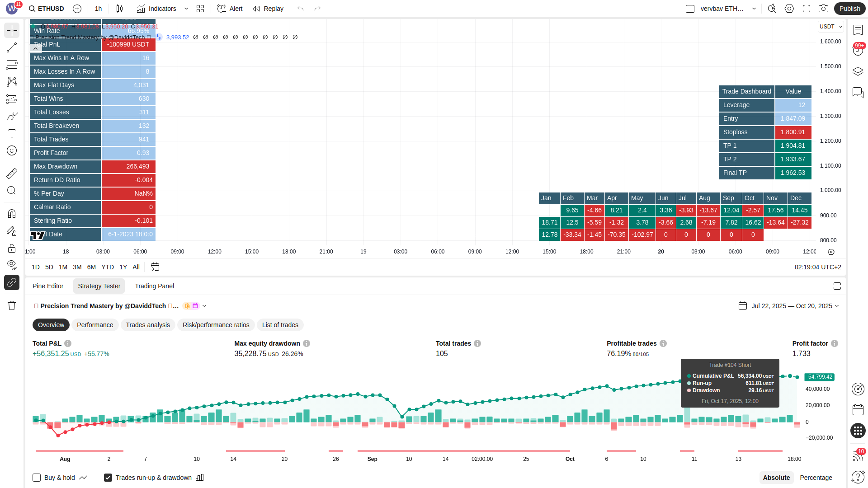Take a chart snapshot with camera icon

click(x=823, y=9)
